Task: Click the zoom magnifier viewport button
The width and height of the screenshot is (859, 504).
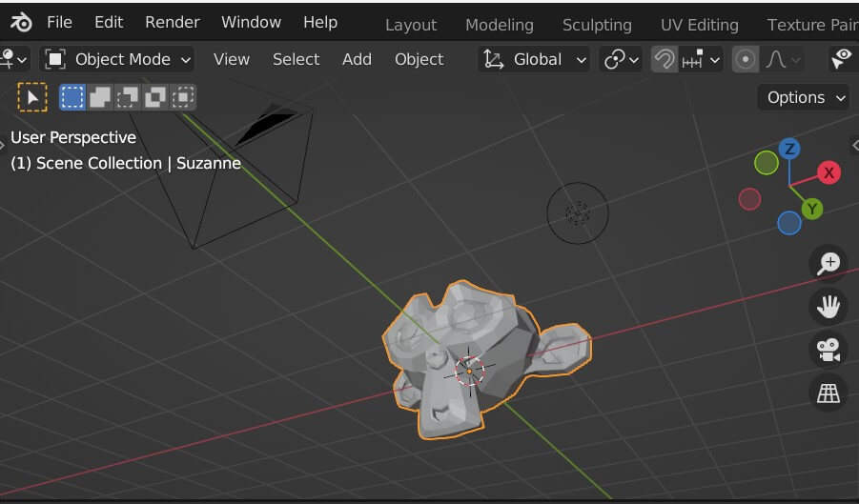Action: point(828,263)
